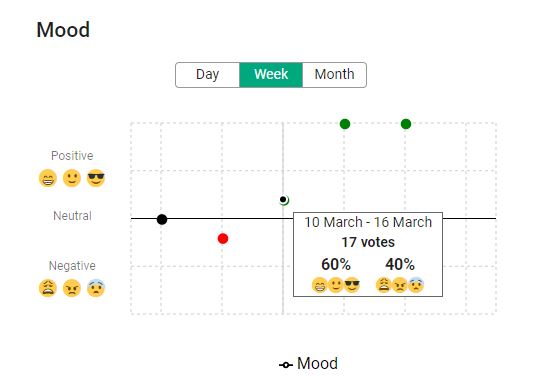Click the weary face emoji under Negative

[48, 288]
